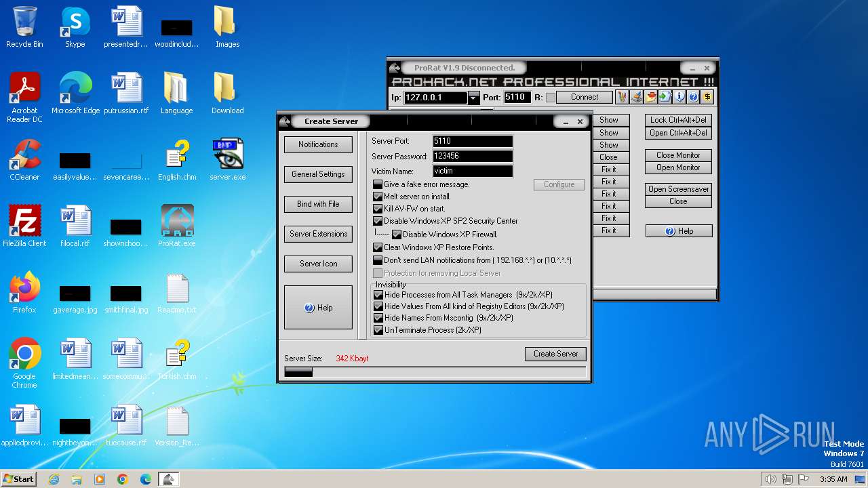The height and width of the screenshot is (488, 868).
Task: Launch CCleaner from the desktop
Action: point(24,161)
